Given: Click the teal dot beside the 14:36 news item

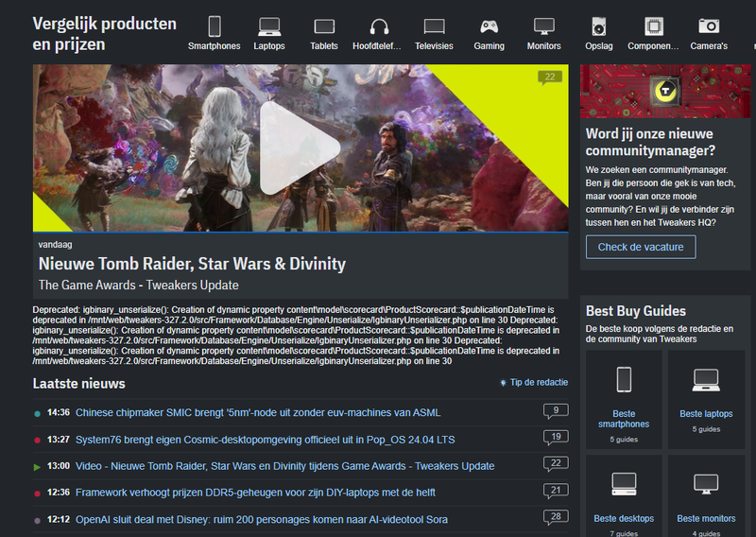Looking at the screenshot, I should point(37,413).
